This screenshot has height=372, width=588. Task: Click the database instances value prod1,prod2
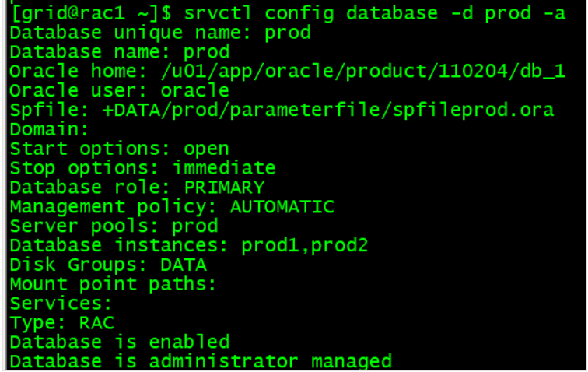point(305,246)
